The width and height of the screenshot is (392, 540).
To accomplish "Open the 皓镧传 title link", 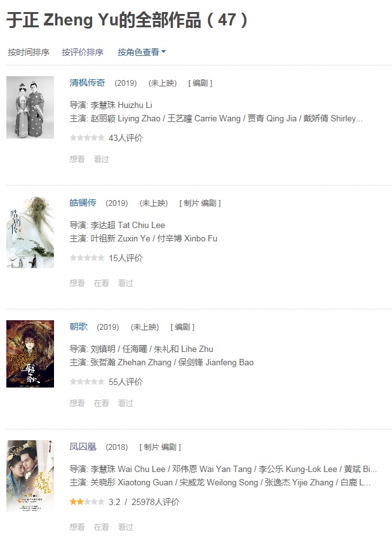I will (x=83, y=203).
